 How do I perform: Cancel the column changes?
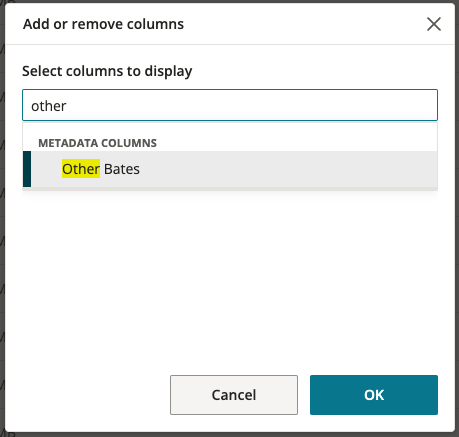[234, 395]
